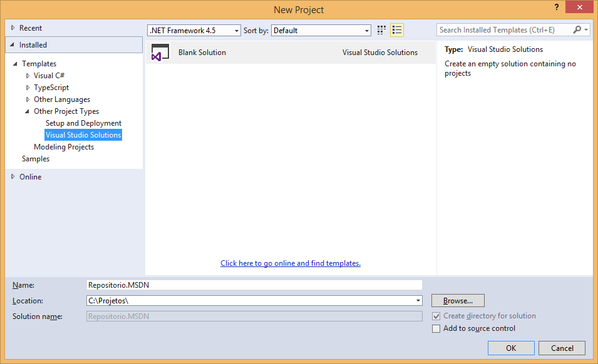Click the Recent section label
The width and height of the screenshot is (598, 364).
click(x=31, y=28)
